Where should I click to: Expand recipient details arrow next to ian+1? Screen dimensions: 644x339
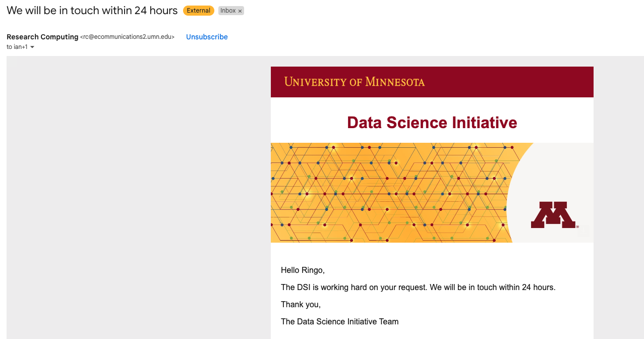[x=32, y=47]
